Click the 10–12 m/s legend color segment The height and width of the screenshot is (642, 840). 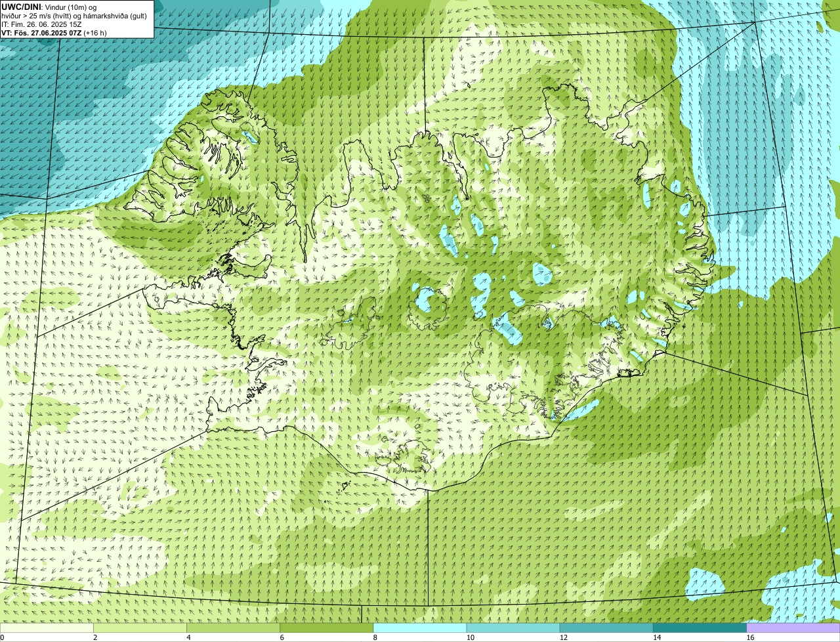pyautogui.click(x=513, y=628)
